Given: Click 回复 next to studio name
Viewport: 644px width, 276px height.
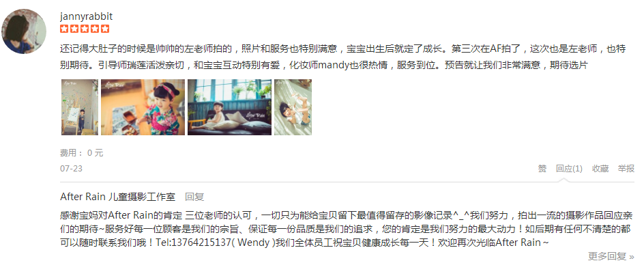Looking at the screenshot, I should 194,197.
